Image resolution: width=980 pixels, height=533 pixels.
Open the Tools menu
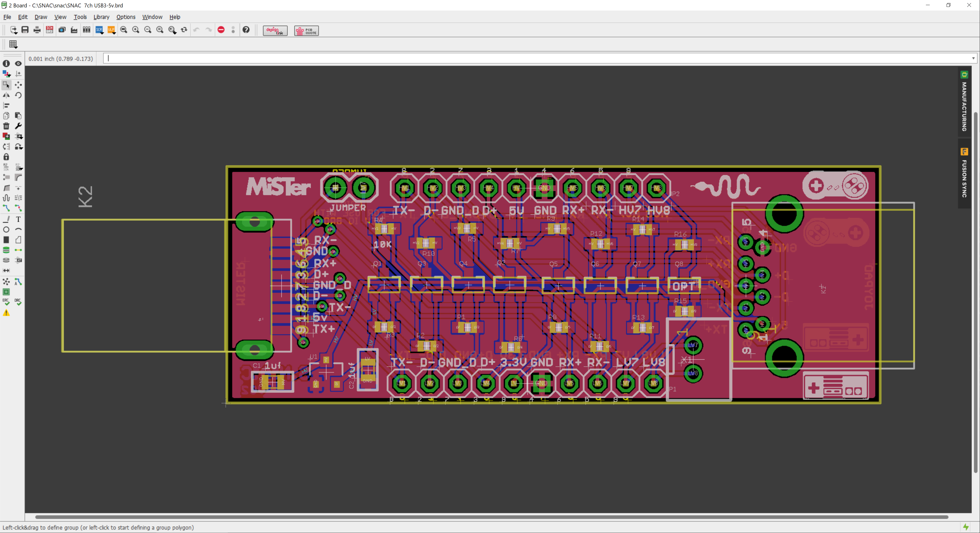coord(80,17)
